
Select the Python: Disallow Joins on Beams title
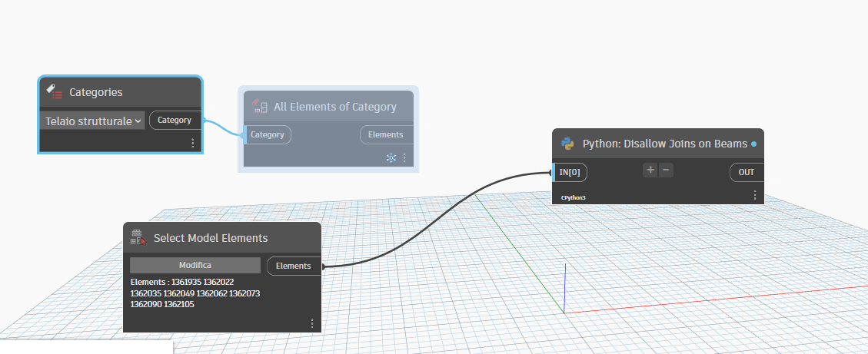(665, 144)
